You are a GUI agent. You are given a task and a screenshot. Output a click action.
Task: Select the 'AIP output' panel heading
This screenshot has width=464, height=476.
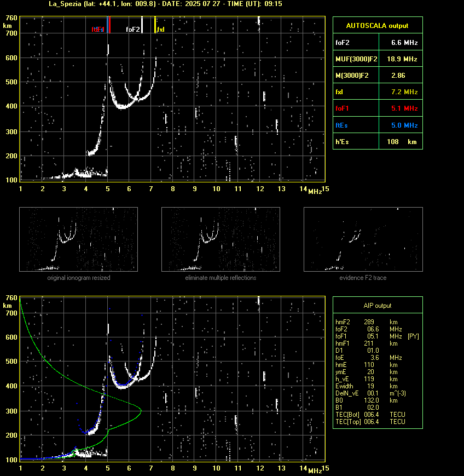377,306
